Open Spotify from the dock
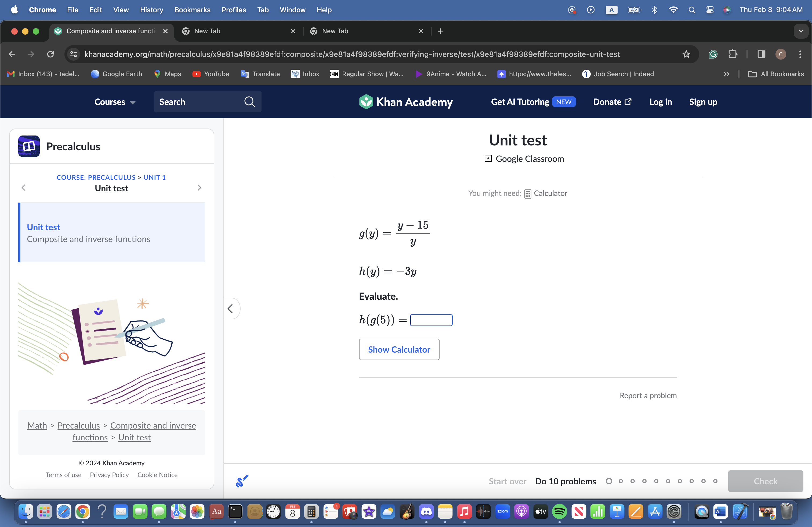 tap(560, 511)
